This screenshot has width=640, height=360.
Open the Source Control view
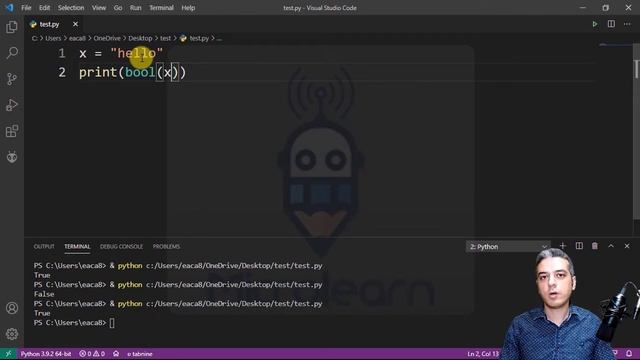click(x=12, y=79)
